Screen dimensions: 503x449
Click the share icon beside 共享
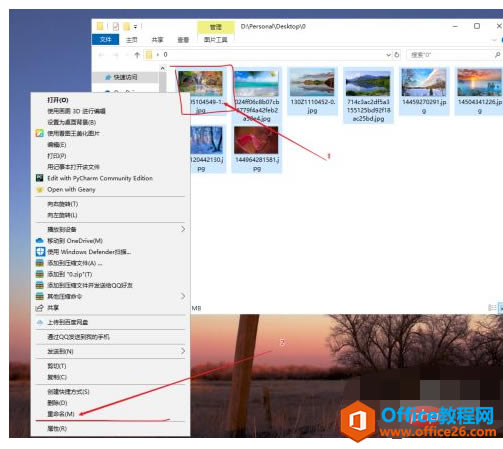point(39,308)
